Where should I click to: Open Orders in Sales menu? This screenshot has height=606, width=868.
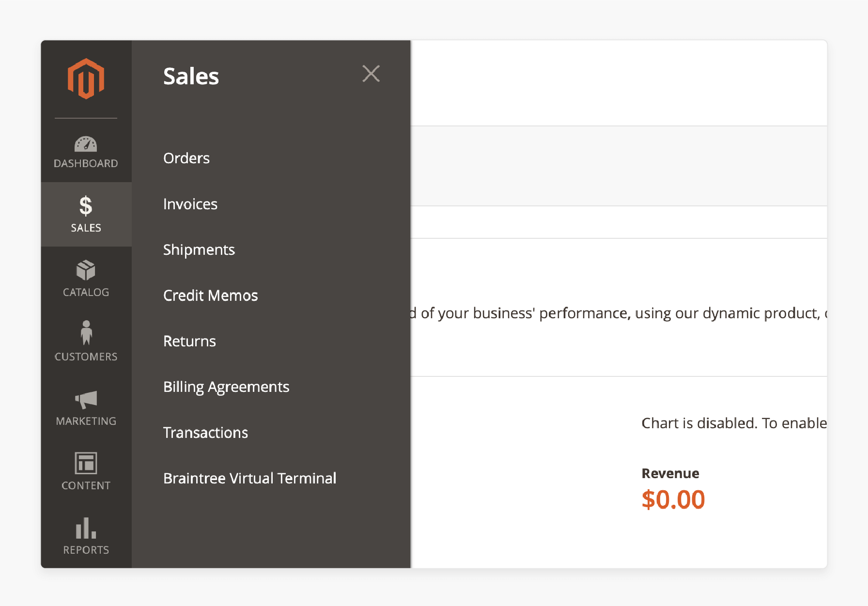(x=186, y=158)
